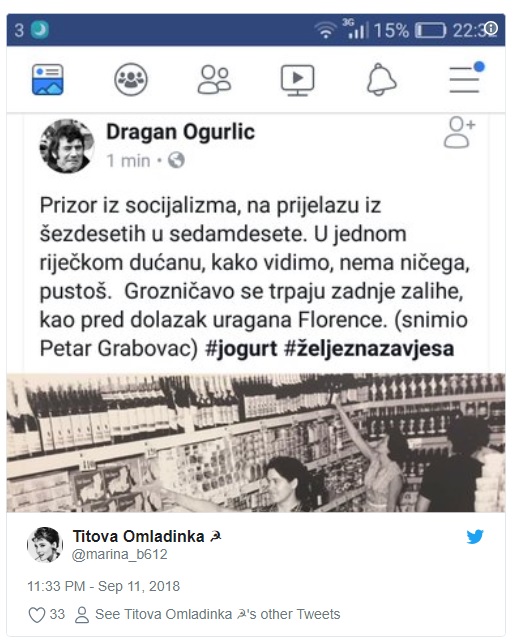Click Dragan Ogurlic profile picture
Screen dimensions: 518x641
(67, 146)
